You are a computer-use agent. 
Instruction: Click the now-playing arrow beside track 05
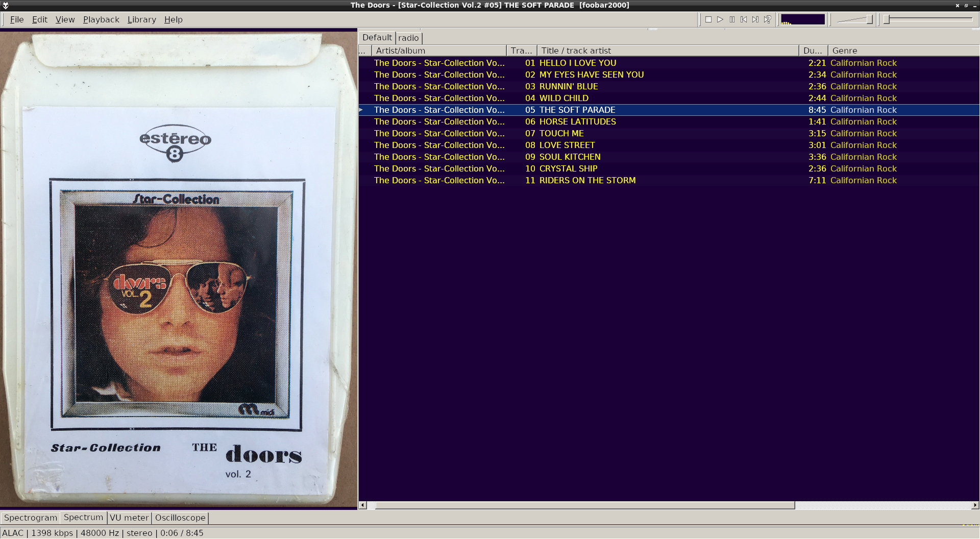click(361, 110)
